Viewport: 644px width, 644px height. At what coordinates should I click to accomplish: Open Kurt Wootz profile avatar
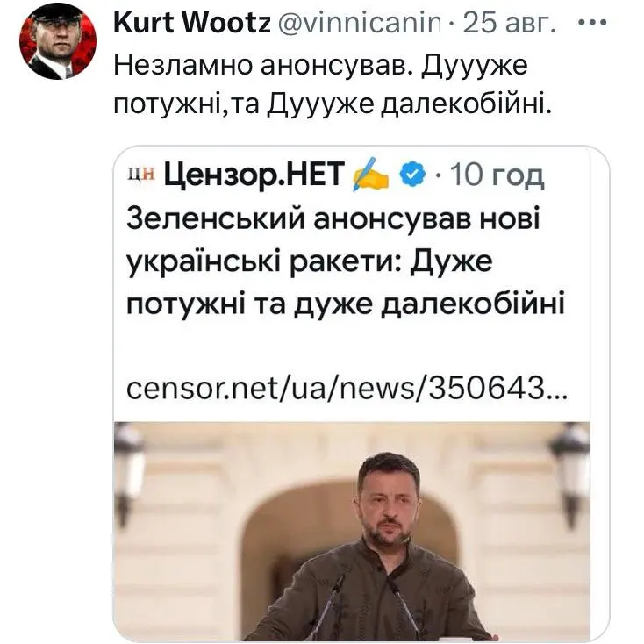click(x=58, y=41)
